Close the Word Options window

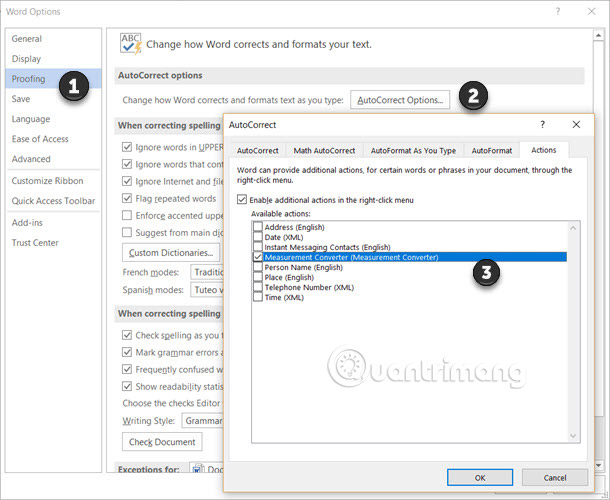click(x=592, y=11)
